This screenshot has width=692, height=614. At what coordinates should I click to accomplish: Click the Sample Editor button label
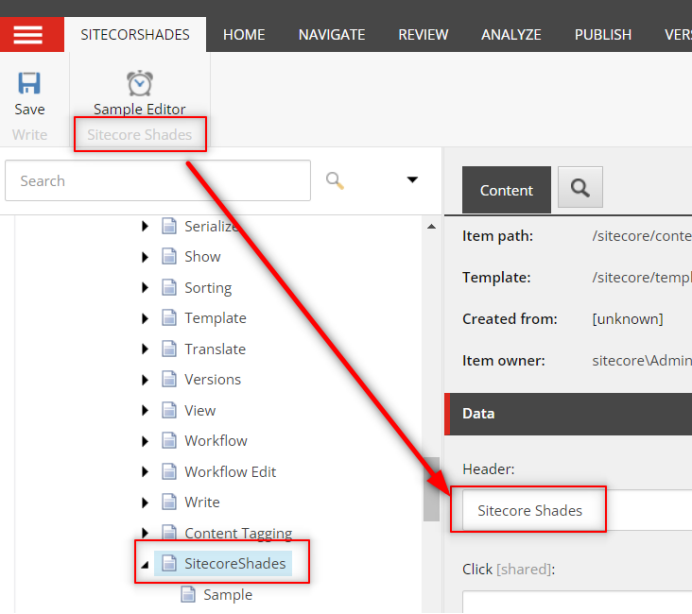139,109
